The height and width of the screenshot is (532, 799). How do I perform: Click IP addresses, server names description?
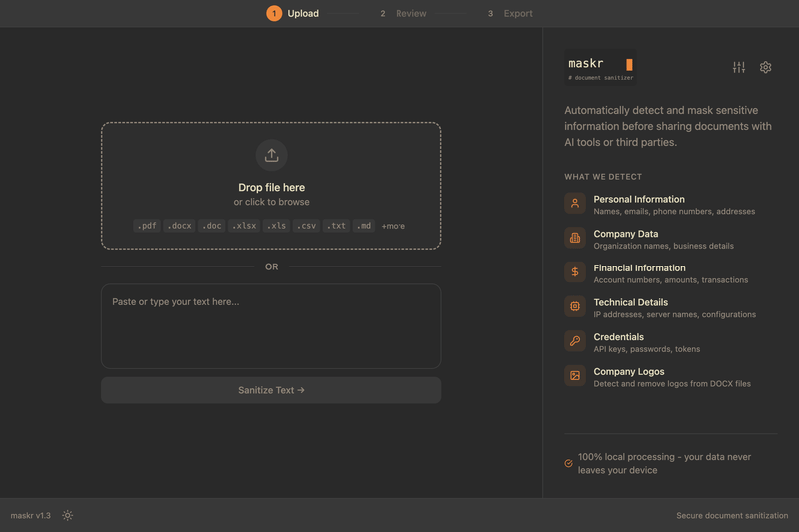coord(675,314)
